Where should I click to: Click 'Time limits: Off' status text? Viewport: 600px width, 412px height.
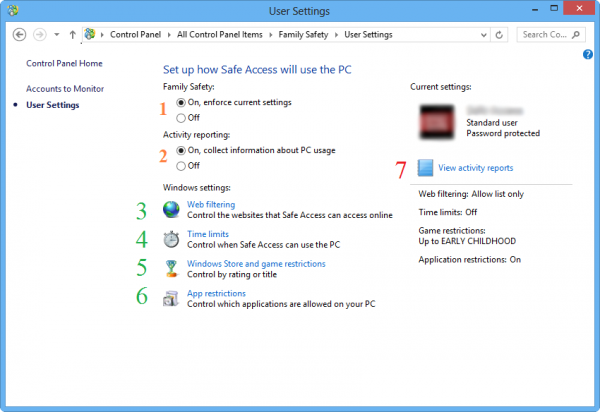(448, 212)
